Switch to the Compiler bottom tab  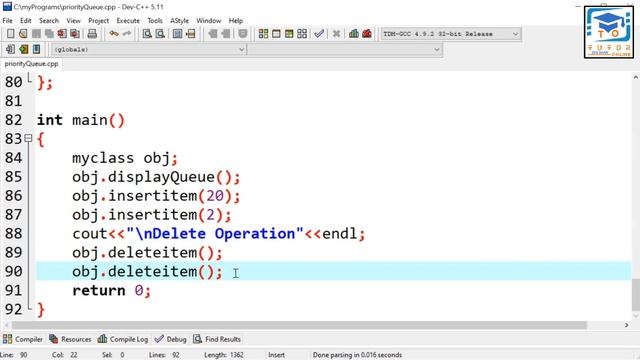tap(23, 339)
